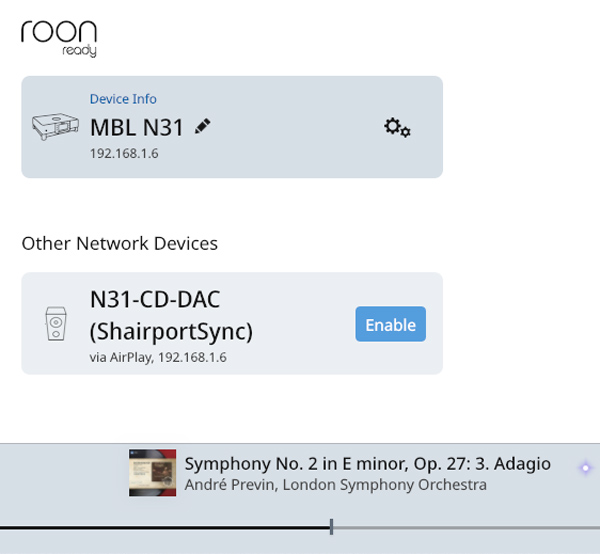Image resolution: width=600 pixels, height=554 pixels.
Task: Click the N31-CD-DAC (ShairportSync) device name
Action: tap(170, 315)
